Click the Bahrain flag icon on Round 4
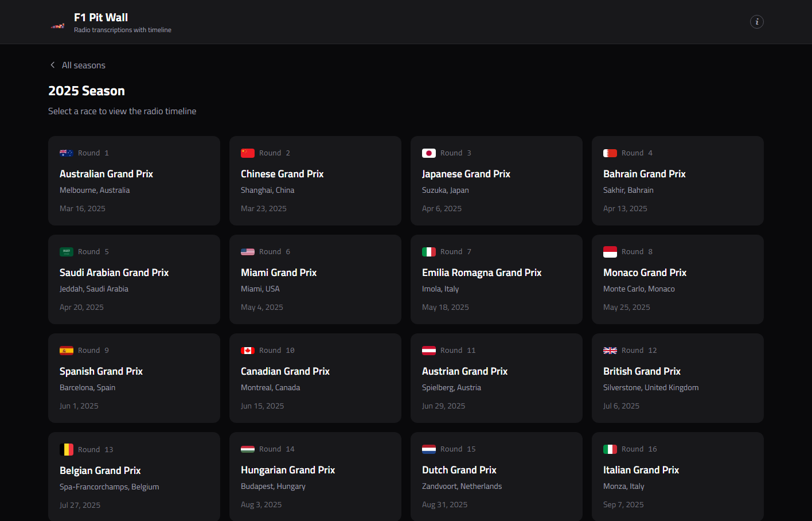 coord(610,153)
